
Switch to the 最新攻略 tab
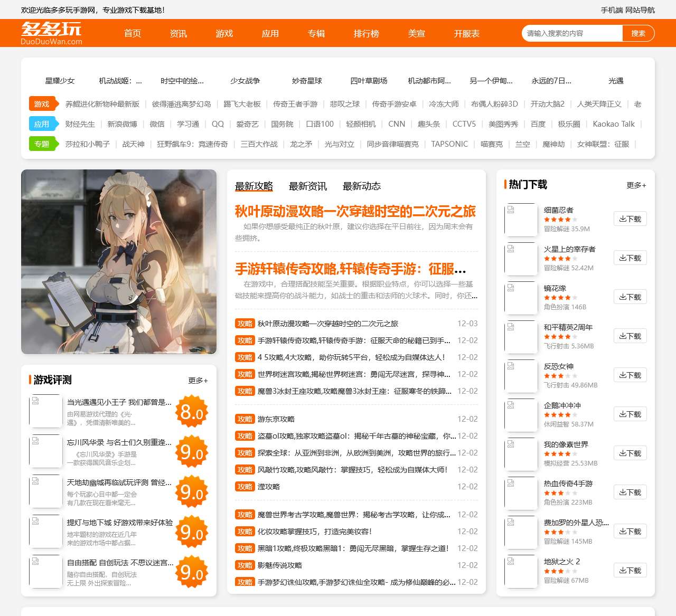[254, 186]
